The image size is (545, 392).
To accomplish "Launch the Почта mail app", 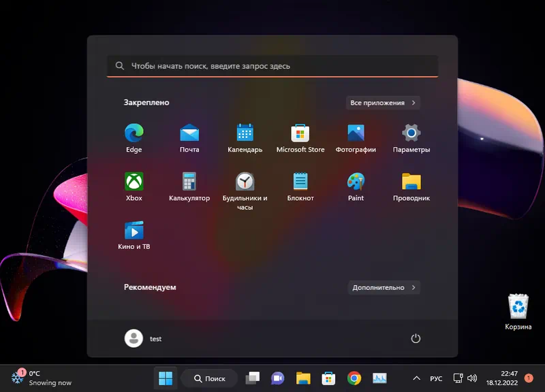I will point(189,138).
